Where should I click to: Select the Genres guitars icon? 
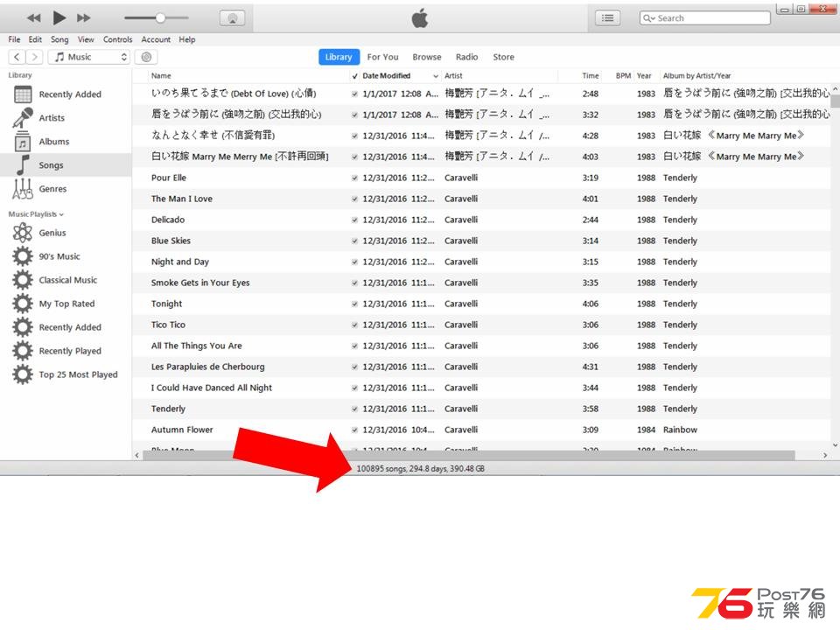pyautogui.click(x=23, y=189)
